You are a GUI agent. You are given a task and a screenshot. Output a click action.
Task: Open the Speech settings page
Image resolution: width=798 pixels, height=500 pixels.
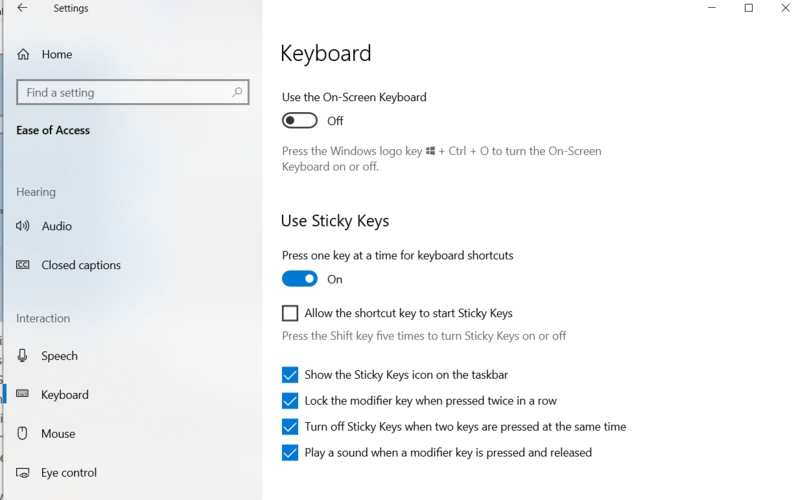tap(59, 356)
